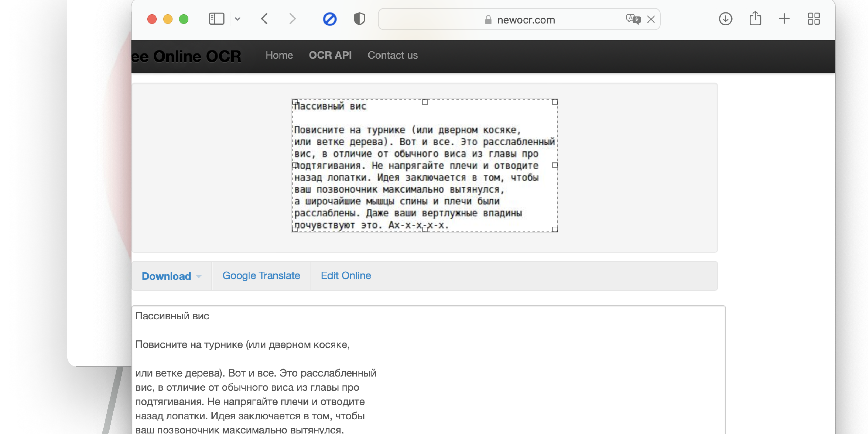The height and width of the screenshot is (434, 868).
Task: Expand the Download dropdown
Action: [171, 276]
